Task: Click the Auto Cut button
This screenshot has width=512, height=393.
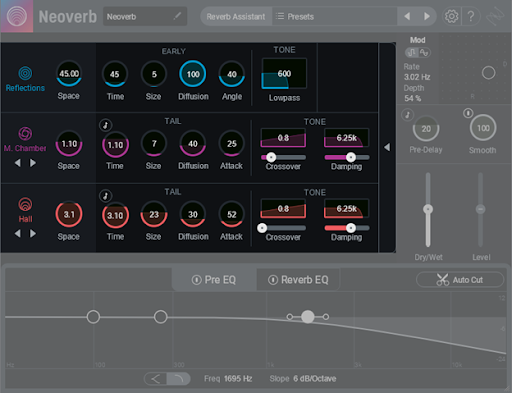Action: point(460,280)
